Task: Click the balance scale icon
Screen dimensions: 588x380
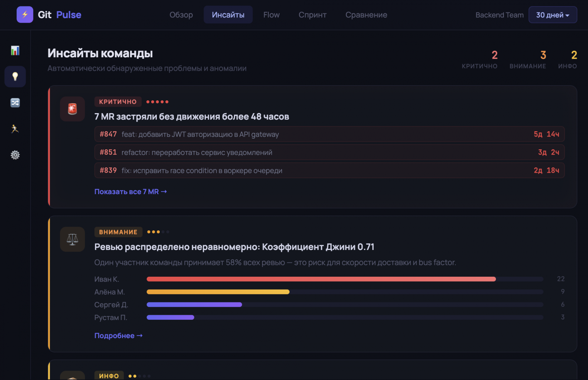Action: tap(72, 239)
